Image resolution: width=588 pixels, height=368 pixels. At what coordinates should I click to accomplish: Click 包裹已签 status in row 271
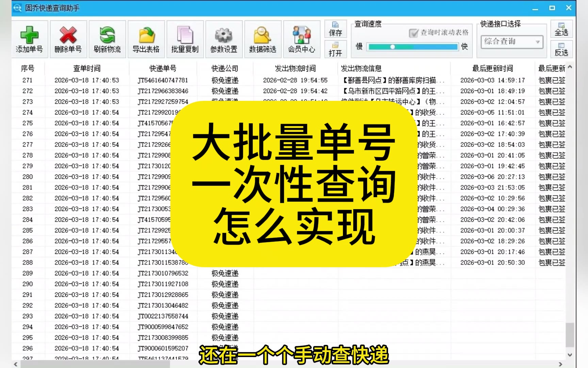tap(552, 80)
